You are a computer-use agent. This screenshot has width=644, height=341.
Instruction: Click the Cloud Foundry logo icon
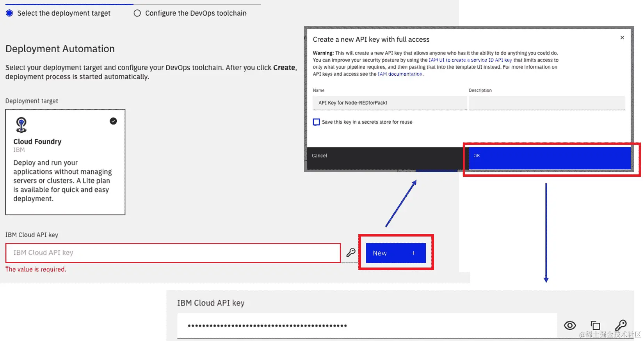21,125
